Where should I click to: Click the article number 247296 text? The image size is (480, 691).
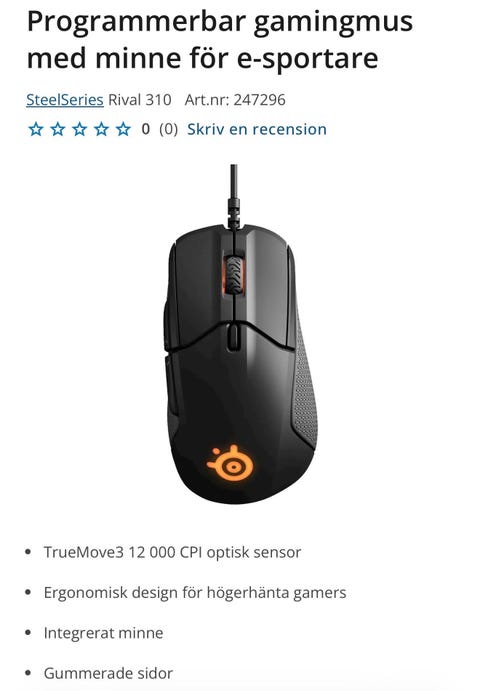click(235, 100)
